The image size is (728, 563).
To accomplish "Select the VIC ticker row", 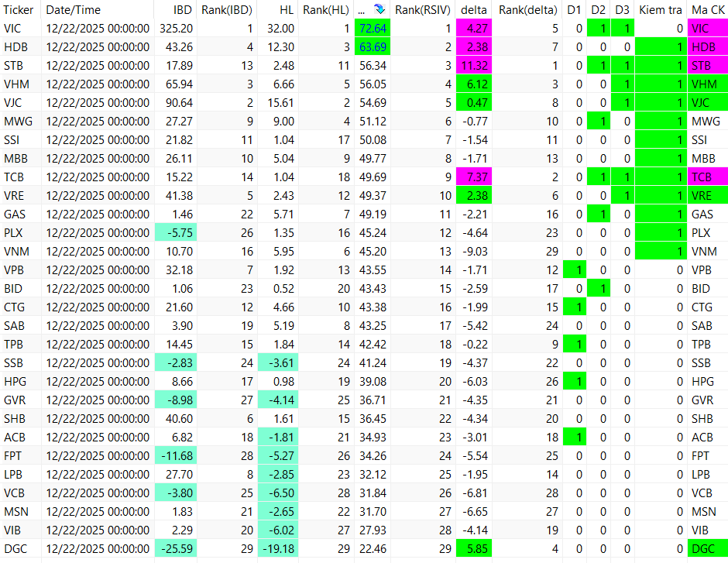I will 364,29.
